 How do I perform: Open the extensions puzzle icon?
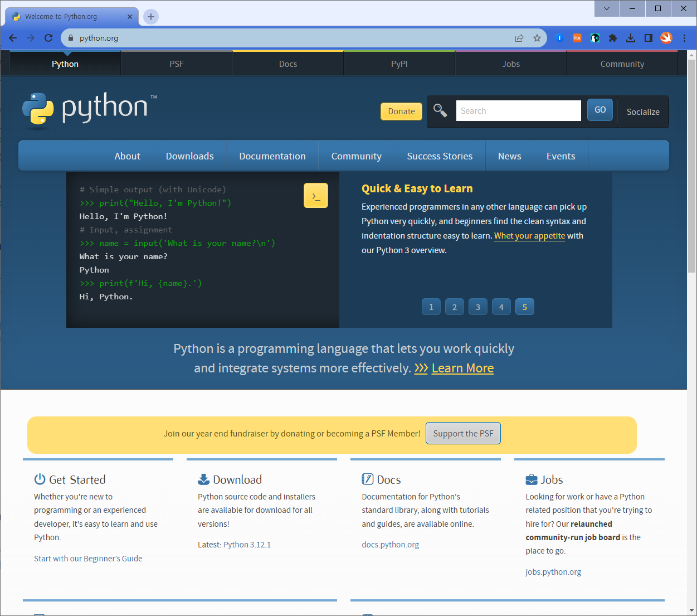coord(613,38)
